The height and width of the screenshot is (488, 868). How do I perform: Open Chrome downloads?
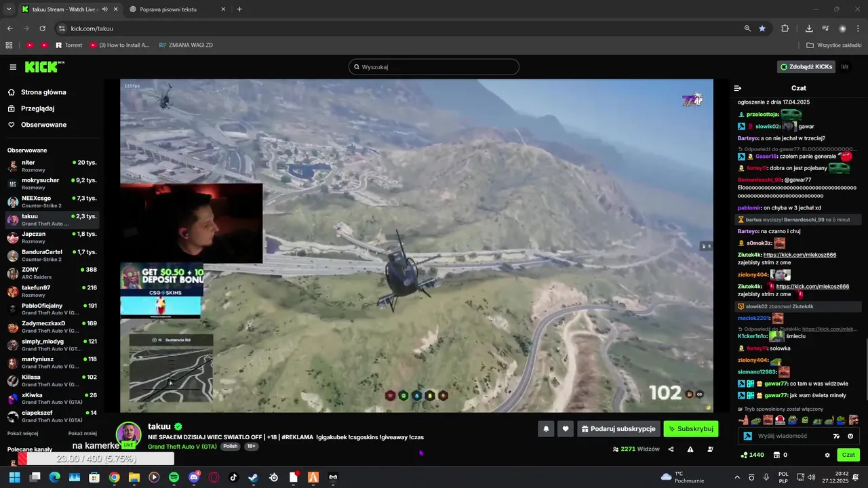click(809, 28)
